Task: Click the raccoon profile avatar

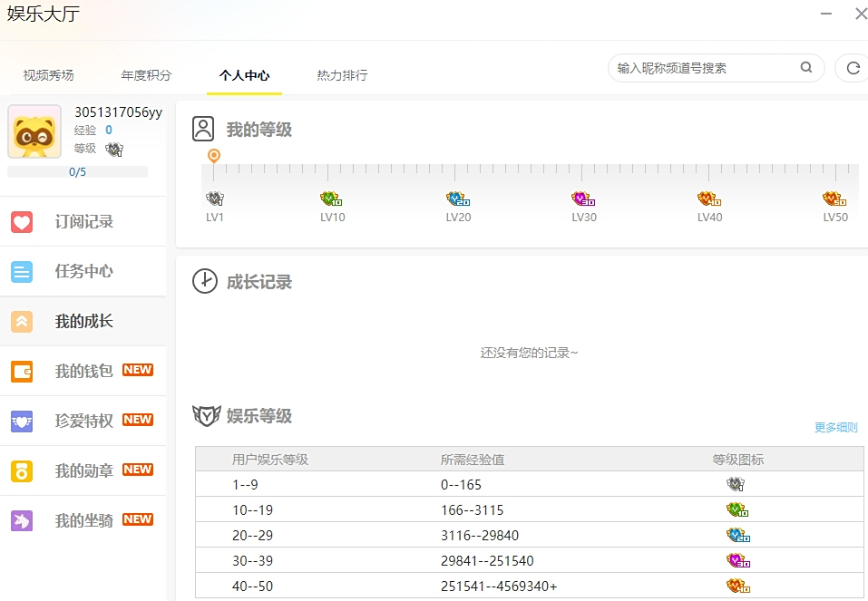Action: [34, 132]
